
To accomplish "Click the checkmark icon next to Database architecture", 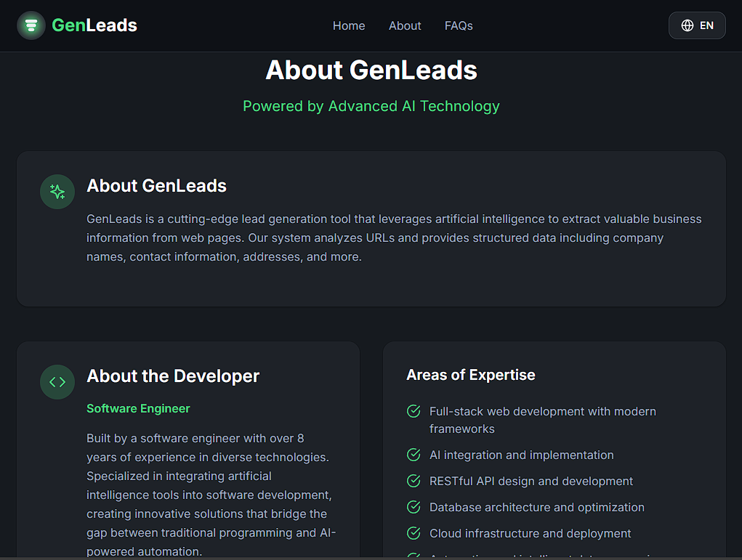I will click(x=414, y=507).
